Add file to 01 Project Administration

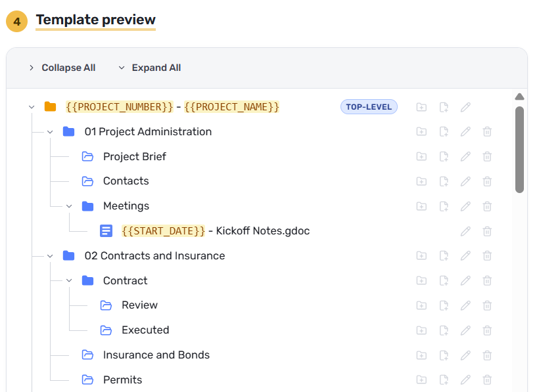point(444,131)
